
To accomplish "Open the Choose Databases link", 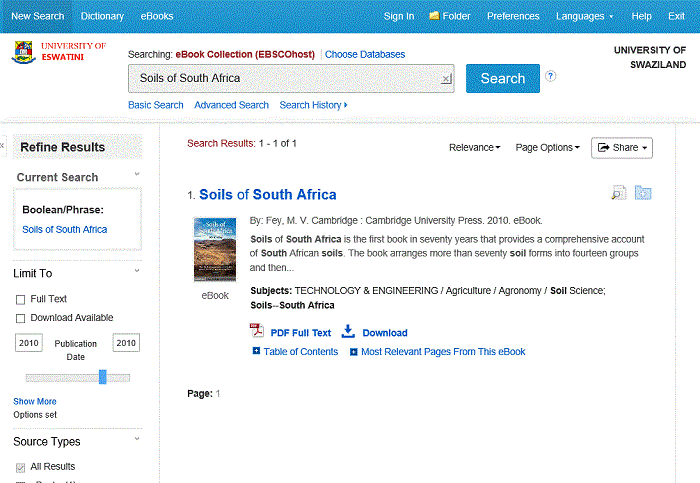I will (365, 54).
